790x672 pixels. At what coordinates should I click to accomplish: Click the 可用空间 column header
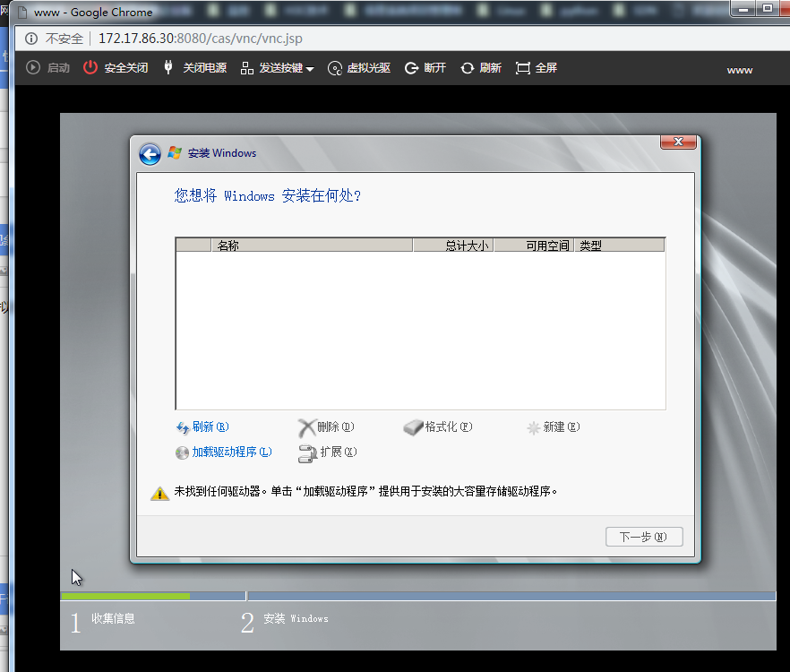pyautogui.click(x=534, y=245)
